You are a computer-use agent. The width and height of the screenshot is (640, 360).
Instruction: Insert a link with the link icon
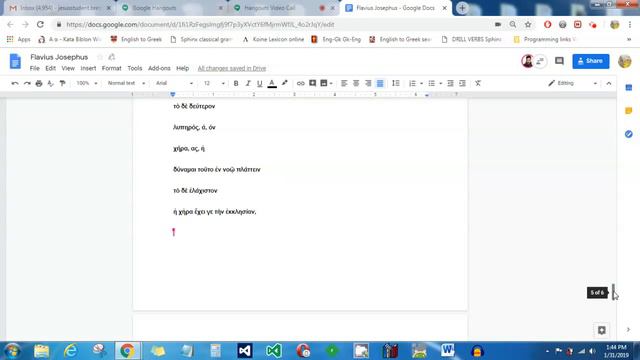(300, 83)
